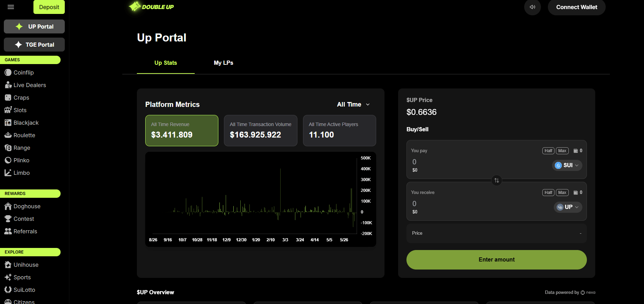Open the SUI token selector
Viewport: 644px width, 304px height.
567,165
